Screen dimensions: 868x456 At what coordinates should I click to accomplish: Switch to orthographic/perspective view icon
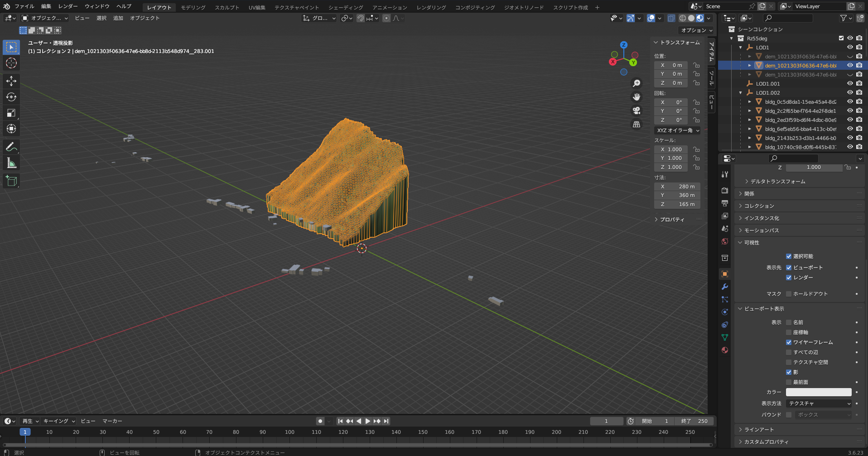point(637,124)
